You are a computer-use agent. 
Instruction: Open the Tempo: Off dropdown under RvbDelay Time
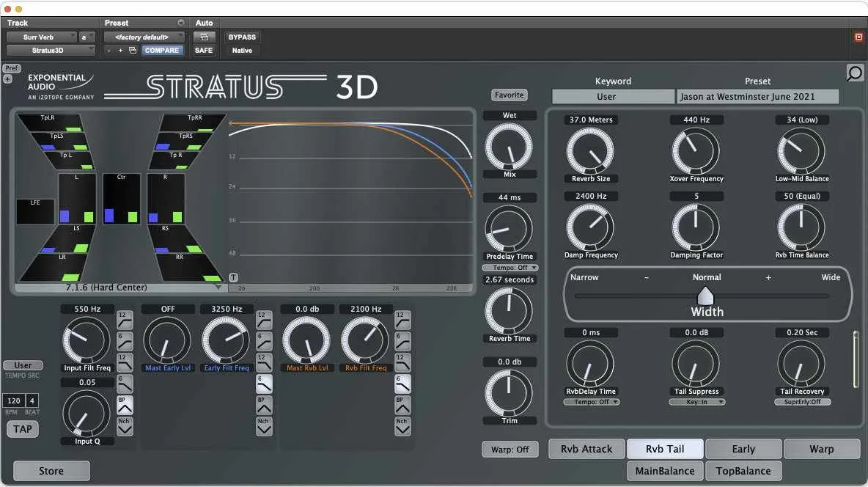(591, 402)
